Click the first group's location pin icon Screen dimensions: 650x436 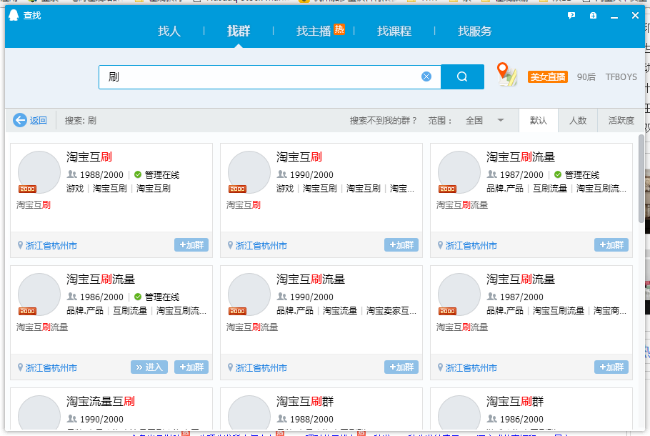[x=20, y=245]
